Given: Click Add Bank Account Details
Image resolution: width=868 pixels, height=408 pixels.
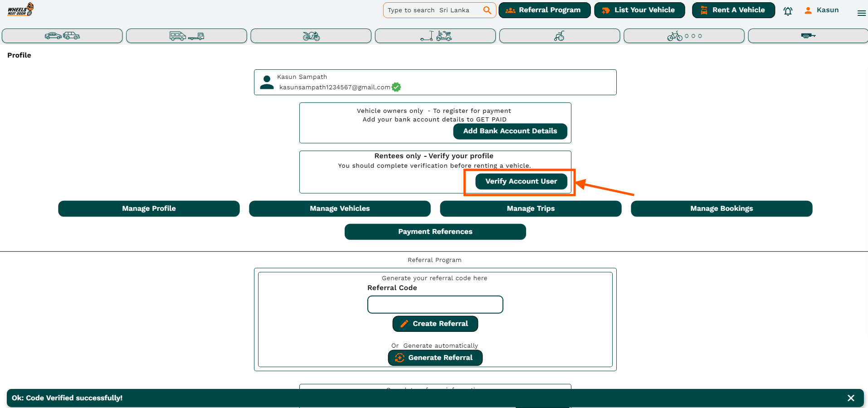Looking at the screenshot, I should [x=510, y=131].
